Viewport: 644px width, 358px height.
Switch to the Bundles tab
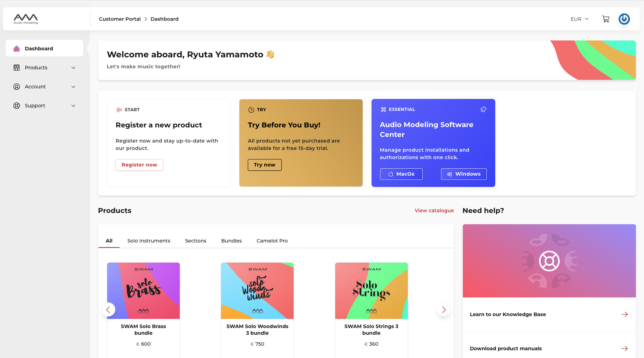tap(232, 241)
